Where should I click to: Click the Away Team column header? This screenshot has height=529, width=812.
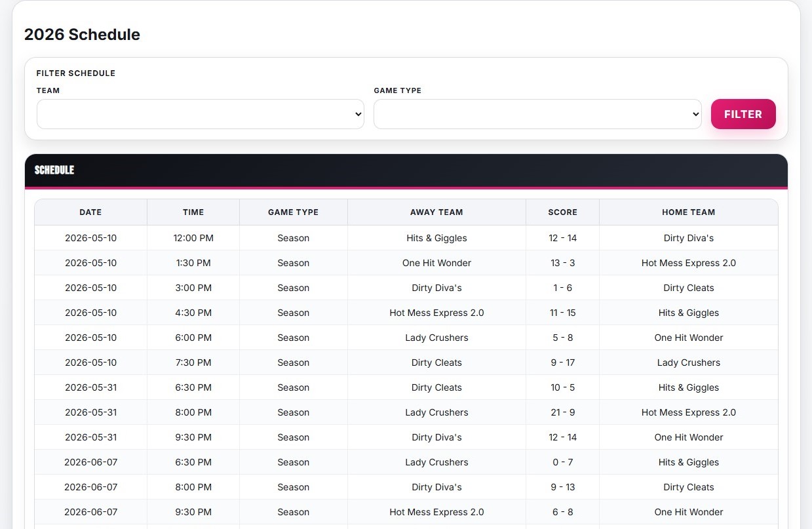point(436,212)
